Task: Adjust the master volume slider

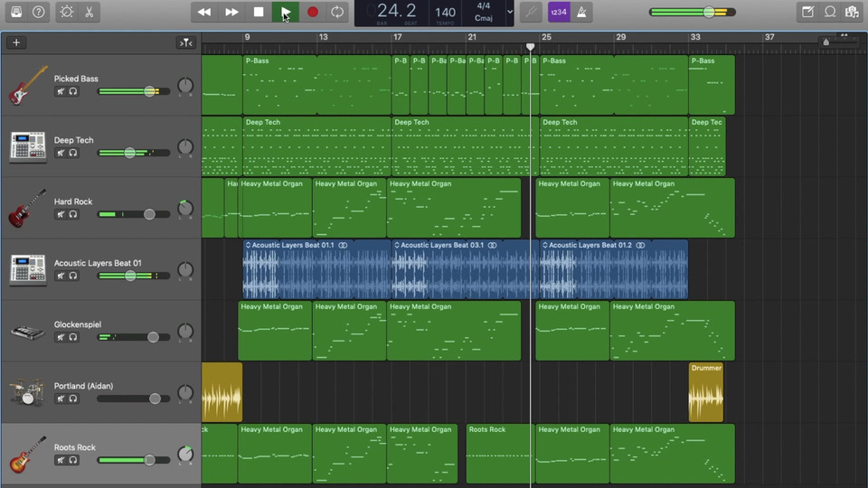Action: [x=708, y=12]
